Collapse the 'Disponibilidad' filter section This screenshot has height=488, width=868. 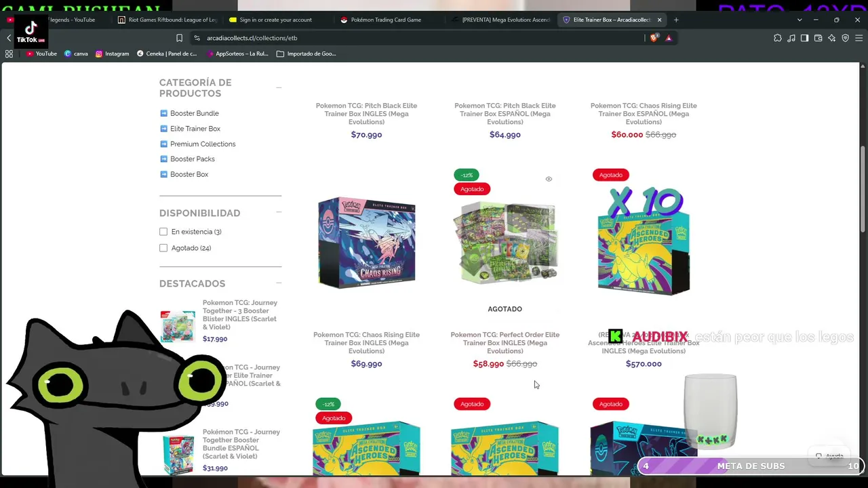point(279,212)
